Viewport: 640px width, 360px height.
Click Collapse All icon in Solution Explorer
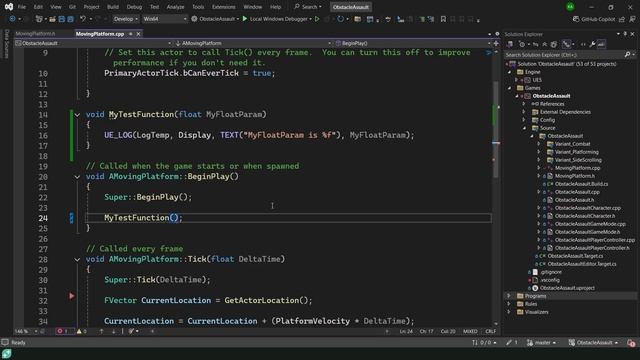point(544,44)
